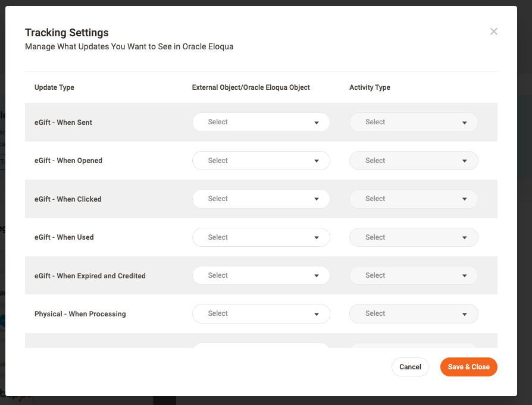This screenshot has width=532, height=405.
Task: Expand External Object select for eGift - When Clicked
Action: pos(261,199)
